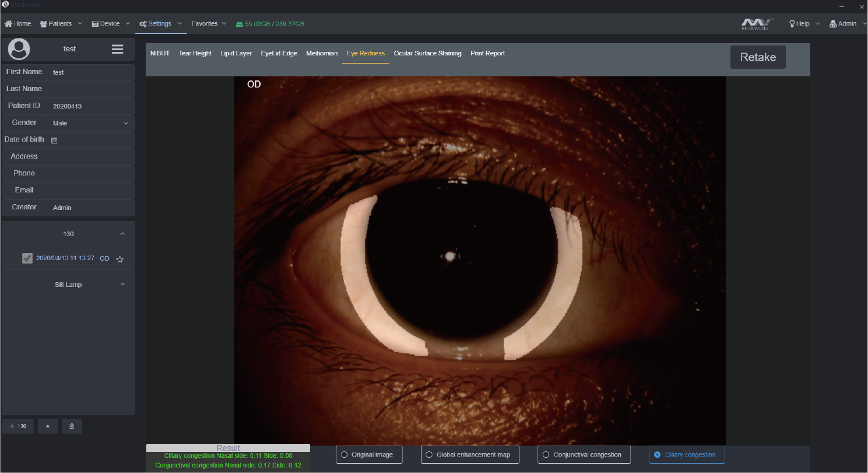Click the OD label of the 2020/04/13 record
868x473 pixels.
pyautogui.click(x=104, y=258)
